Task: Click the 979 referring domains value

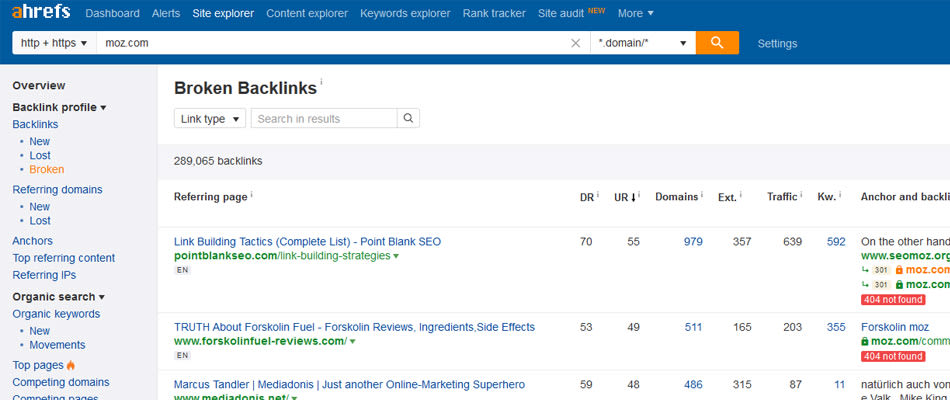Action: click(x=693, y=242)
